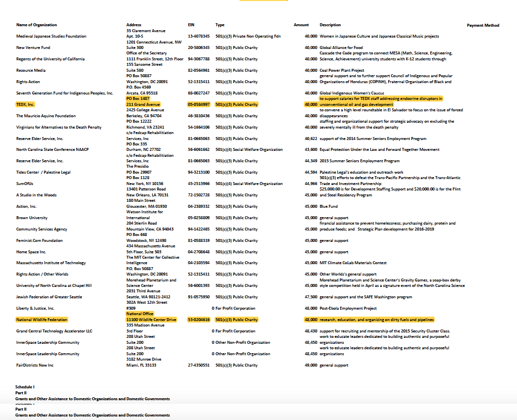Click "University of North Carolina at Chapel Hill"

point(54,285)
